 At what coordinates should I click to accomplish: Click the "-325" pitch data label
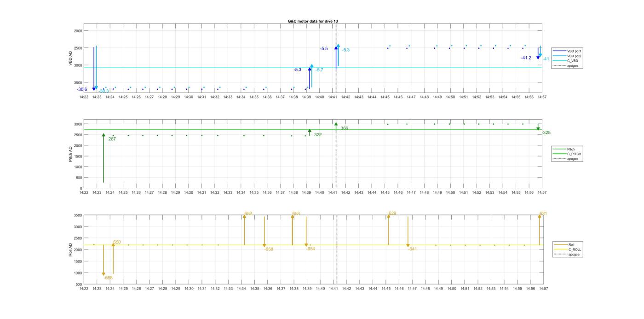point(546,133)
